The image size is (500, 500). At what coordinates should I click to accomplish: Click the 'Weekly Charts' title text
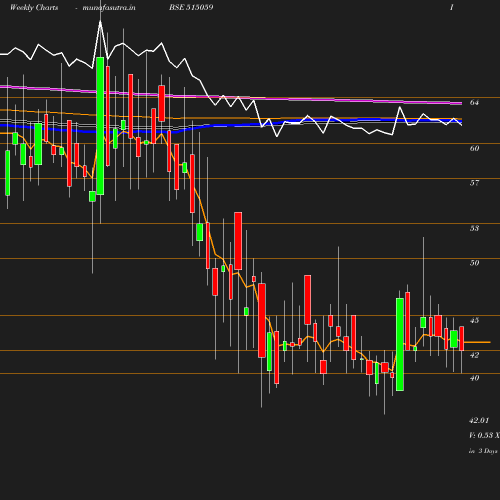tap(34, 7)
